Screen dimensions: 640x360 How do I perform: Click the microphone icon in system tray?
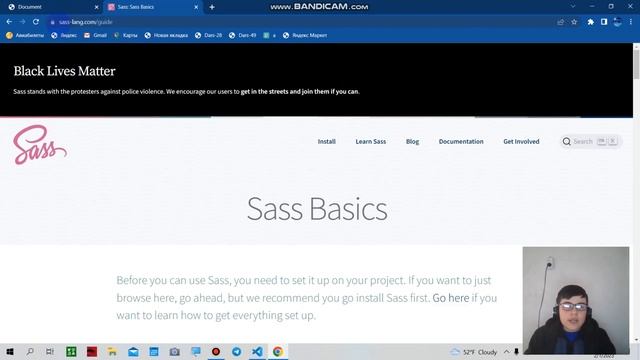pos(516,352)
